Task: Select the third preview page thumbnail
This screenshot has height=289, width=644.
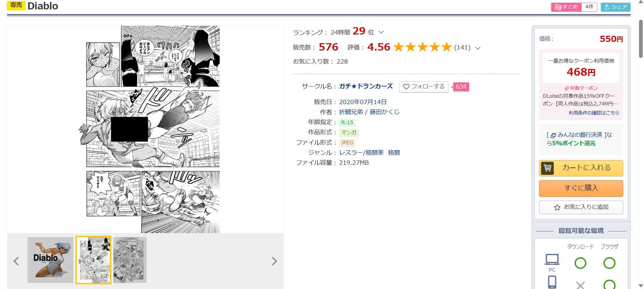Action: click(130, 260)
